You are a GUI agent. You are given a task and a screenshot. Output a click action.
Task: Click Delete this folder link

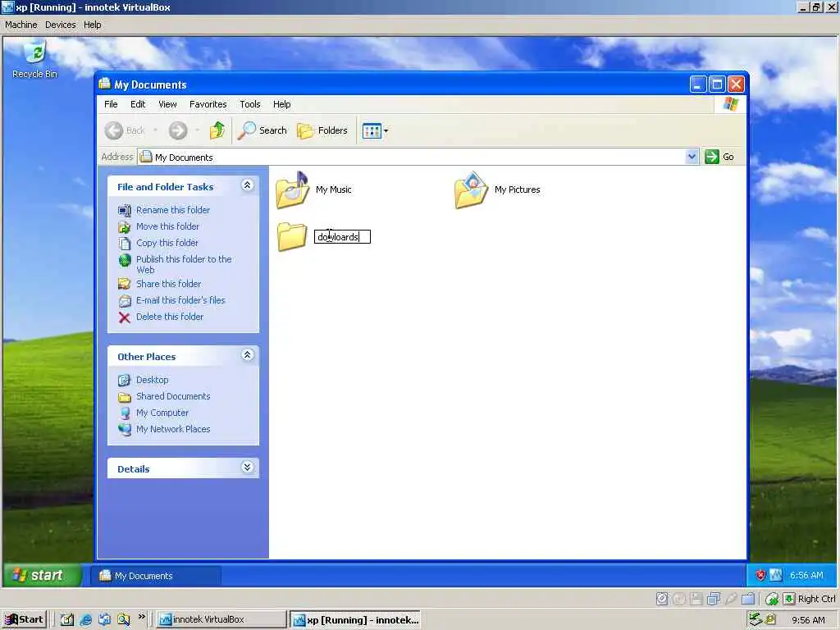tap(170, 317)
